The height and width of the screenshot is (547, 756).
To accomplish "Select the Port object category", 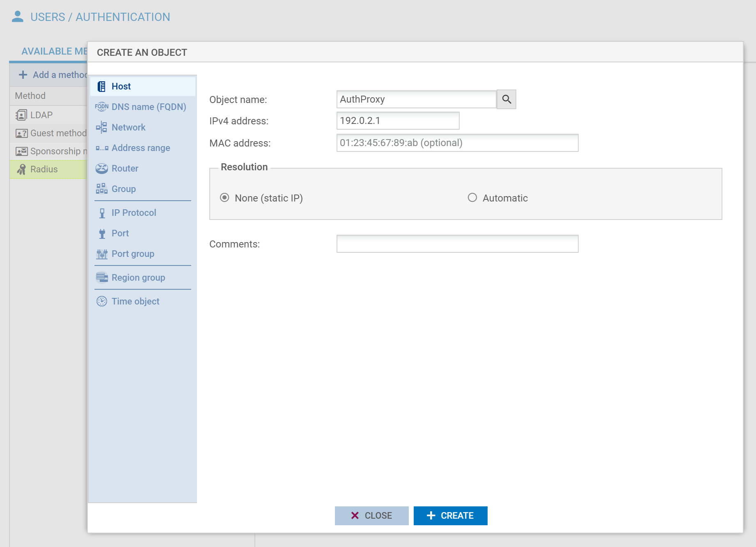I will (x=120, y=233).
